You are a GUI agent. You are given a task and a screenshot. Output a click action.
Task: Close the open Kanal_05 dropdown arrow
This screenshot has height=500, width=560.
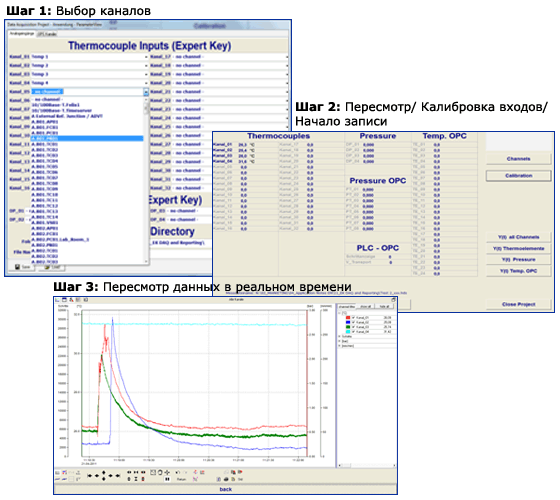(x=146, y=92)
